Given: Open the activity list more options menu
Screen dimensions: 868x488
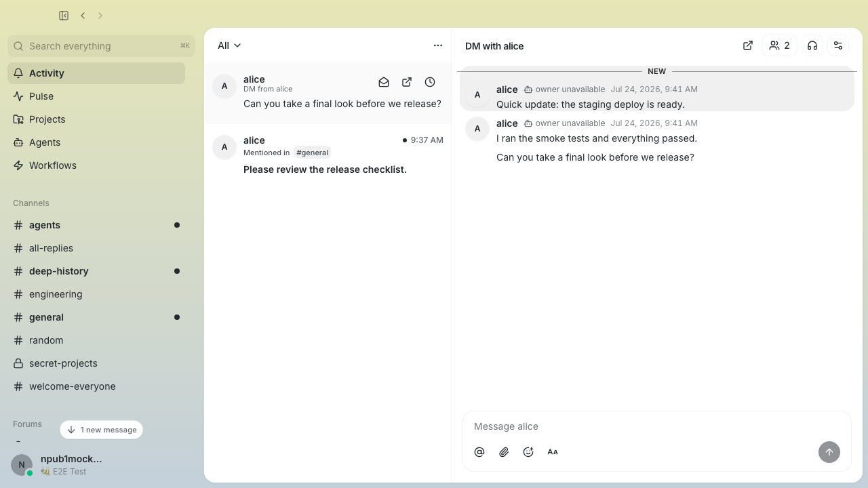Looking at the screenshot, I should tap(438, 45).
